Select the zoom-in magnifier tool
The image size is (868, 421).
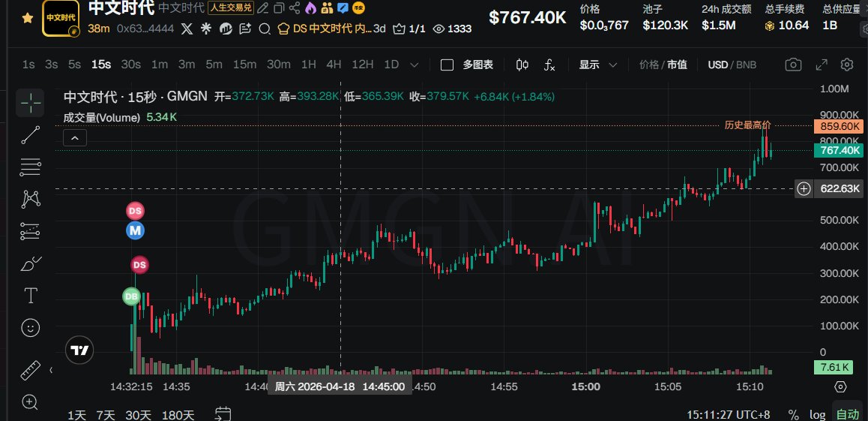[31, 401]
